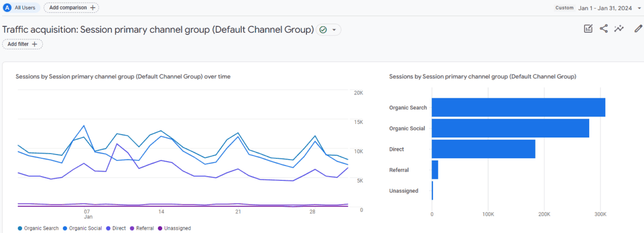Click the Add comparison button
The image size is (644, 233).
click(x=71, y=8)
